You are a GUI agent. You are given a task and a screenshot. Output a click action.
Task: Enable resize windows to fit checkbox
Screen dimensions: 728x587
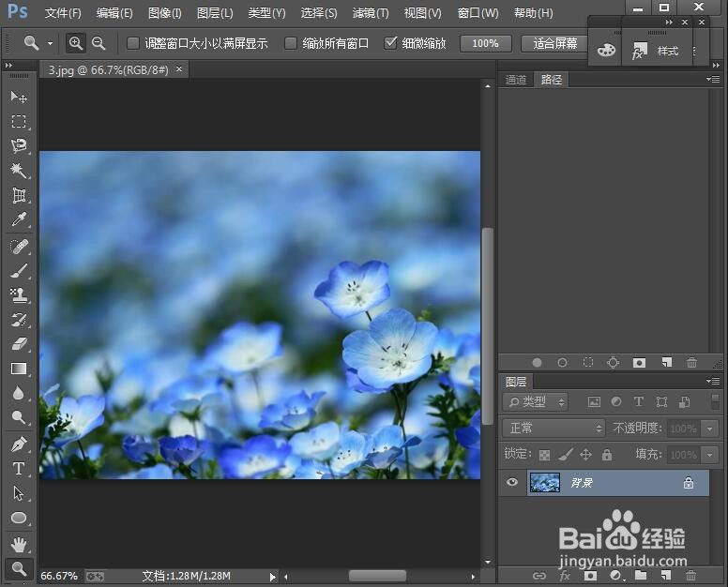(x=133, y=43)
